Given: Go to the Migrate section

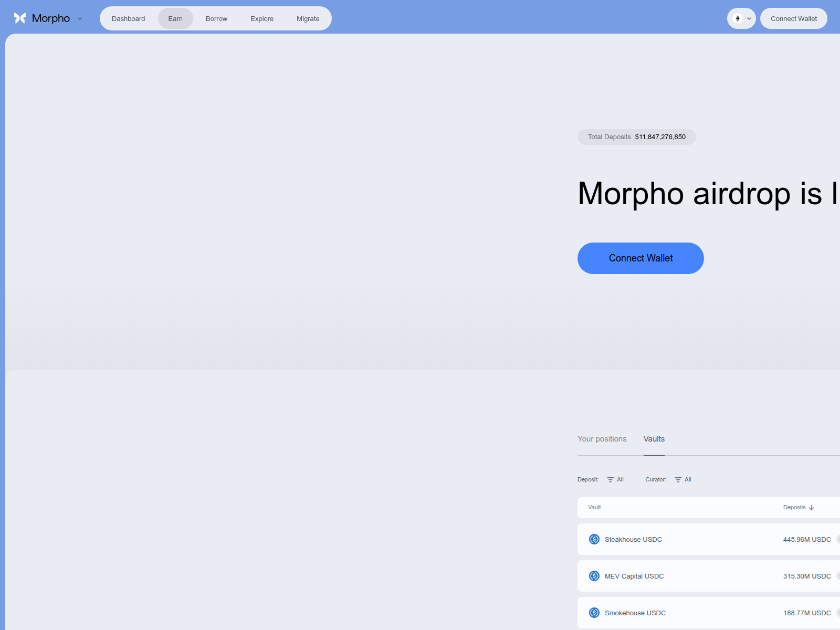Looking at the screenshot, I should click(308, 18).
